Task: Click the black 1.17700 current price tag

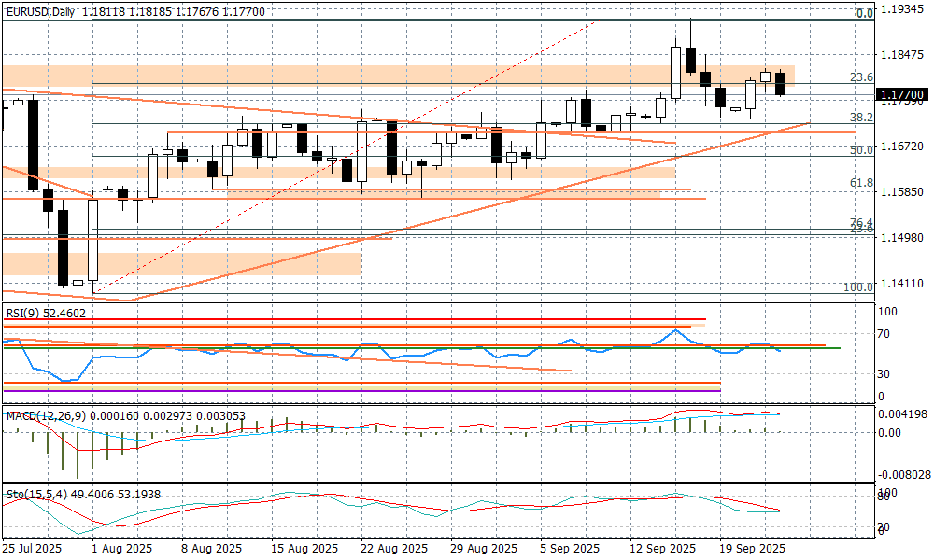Action: 902,95
